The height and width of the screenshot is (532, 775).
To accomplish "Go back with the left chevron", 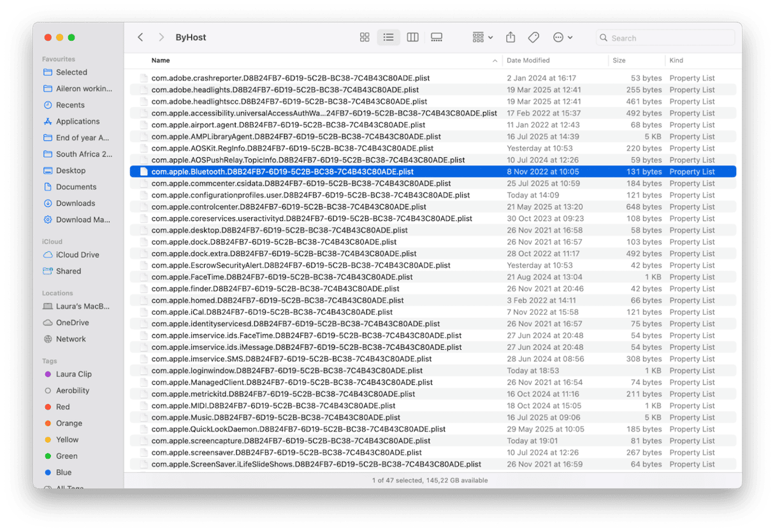I will point(140,38).
